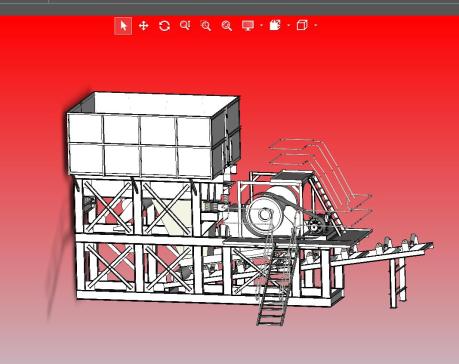Viewport: 459px width, 364px height.
Task: Click the cube view orientation icon
Action: (302, 26)
